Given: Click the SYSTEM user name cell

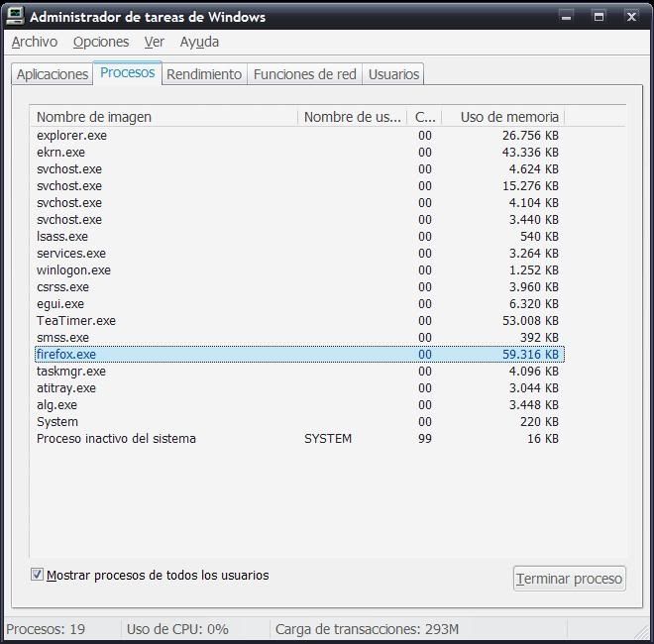Looking at the screenshot, I should [x=328, y=439].
